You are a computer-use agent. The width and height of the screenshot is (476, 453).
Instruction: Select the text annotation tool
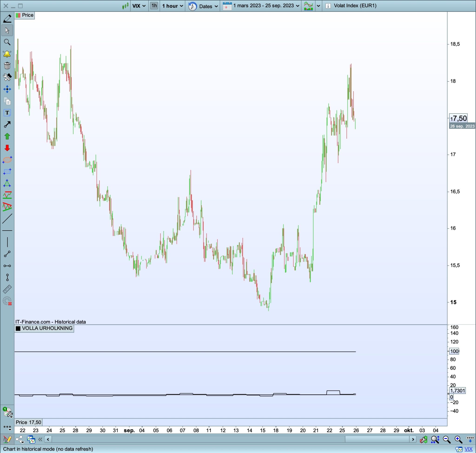click(x=7, y=113)
